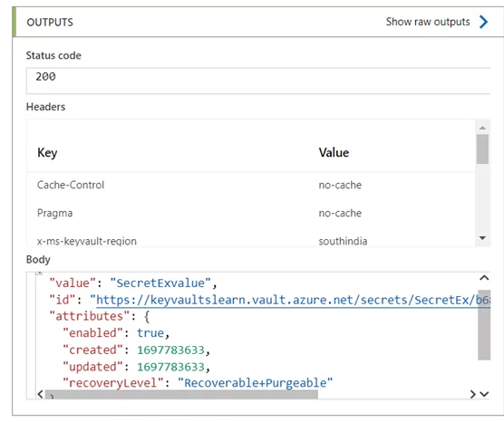This screenshot has width=504, height=422.
Task: Open the Show raw outputs link
Action: [428, 22]
